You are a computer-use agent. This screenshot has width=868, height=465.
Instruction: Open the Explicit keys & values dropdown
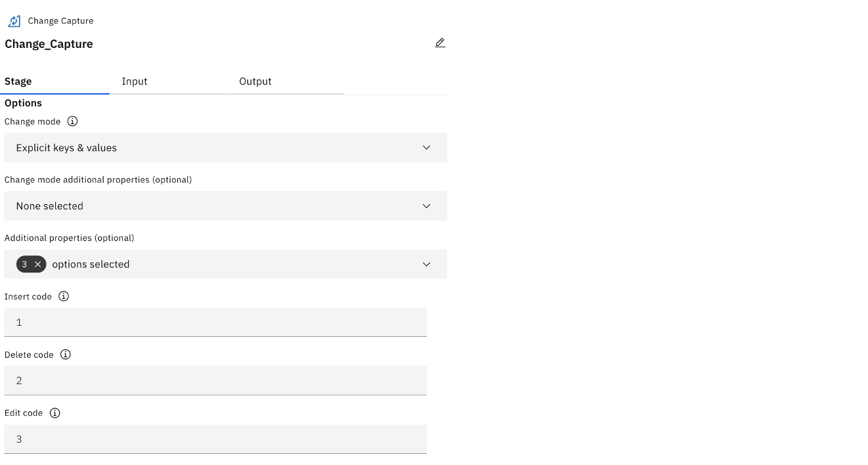[x=226, y=147]
